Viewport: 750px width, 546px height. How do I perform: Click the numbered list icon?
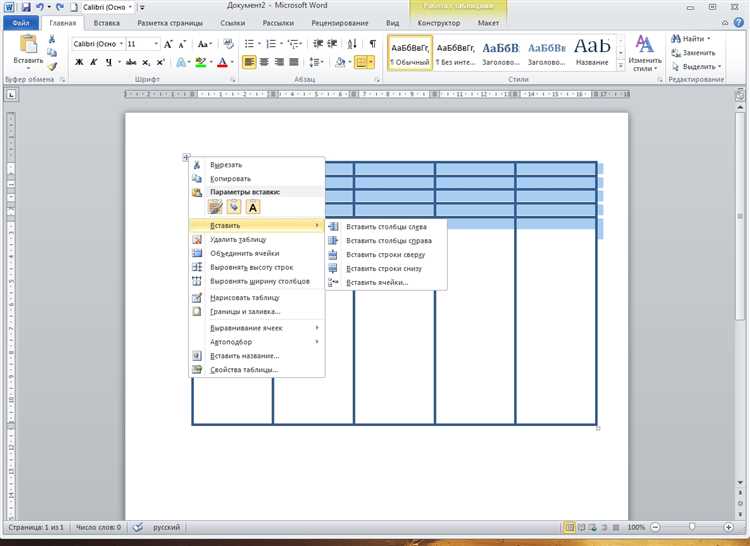271,44
